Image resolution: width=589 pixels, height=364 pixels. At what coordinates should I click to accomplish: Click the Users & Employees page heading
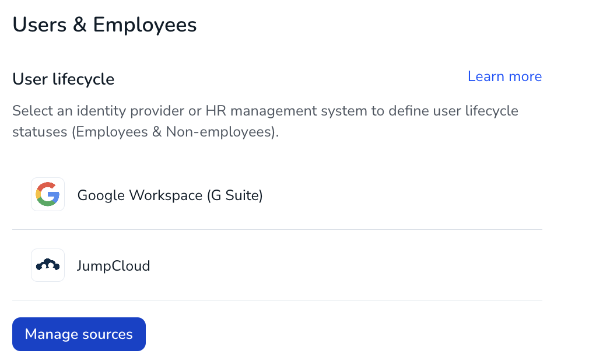pos(104,25)
